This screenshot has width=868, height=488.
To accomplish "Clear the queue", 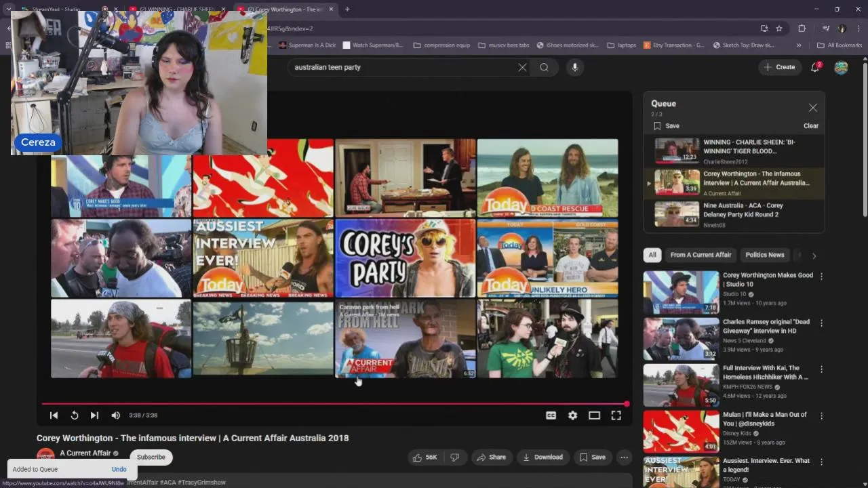I will point(811,125).
